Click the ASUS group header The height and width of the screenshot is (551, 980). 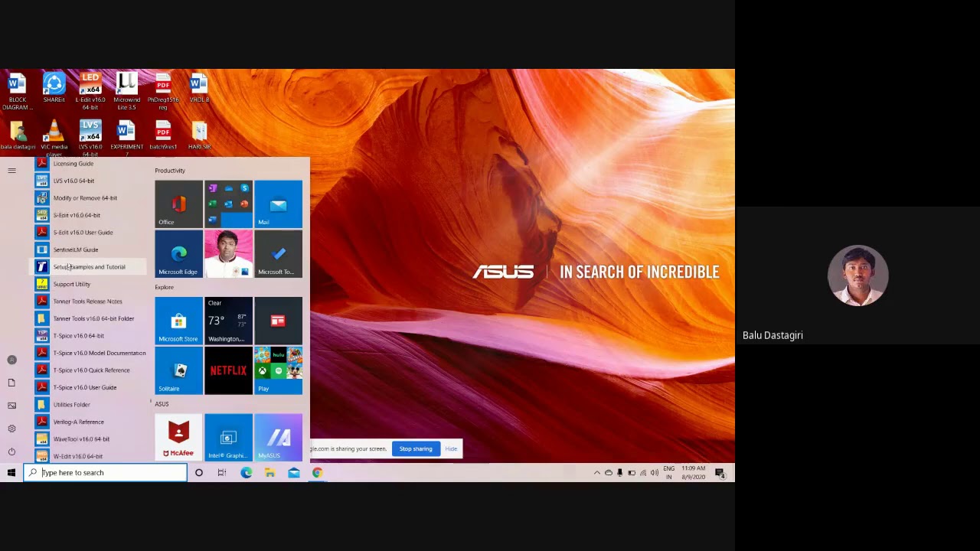pos(162,404)
